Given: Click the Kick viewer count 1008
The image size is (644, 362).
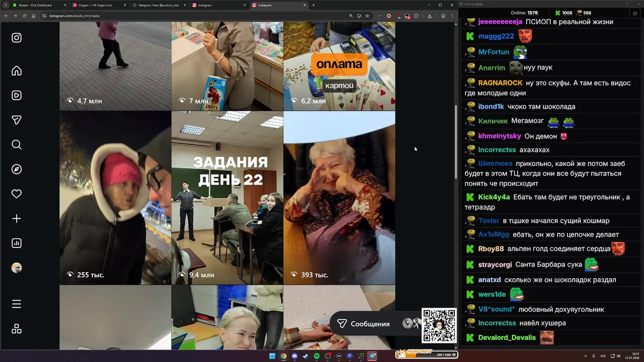Looking at the screenshot, I should pos(563,13).
